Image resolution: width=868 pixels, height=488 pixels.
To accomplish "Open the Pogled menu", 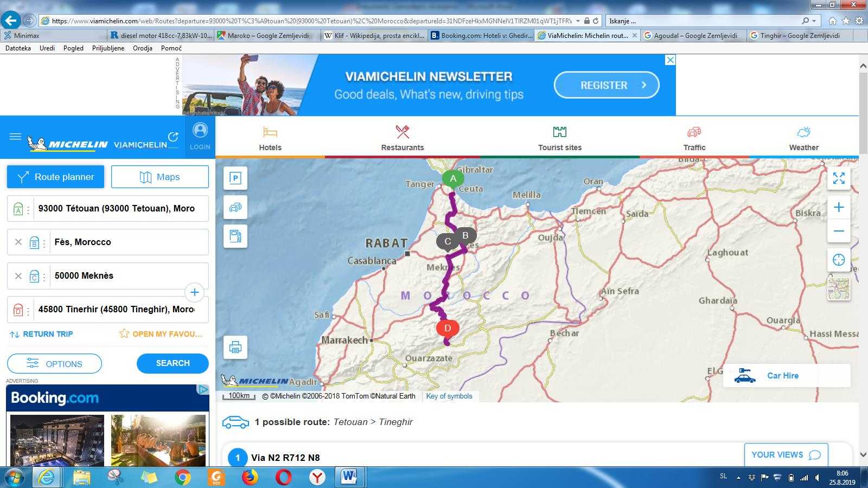I will [x=73, y=48].
